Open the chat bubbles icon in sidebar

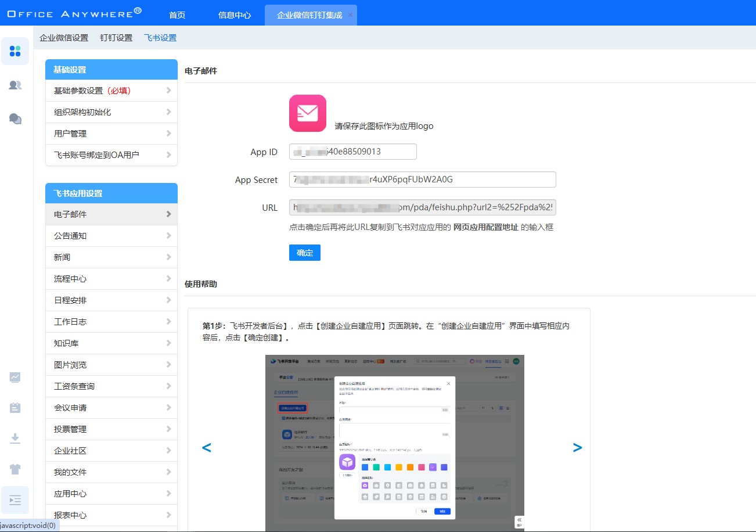15,118
